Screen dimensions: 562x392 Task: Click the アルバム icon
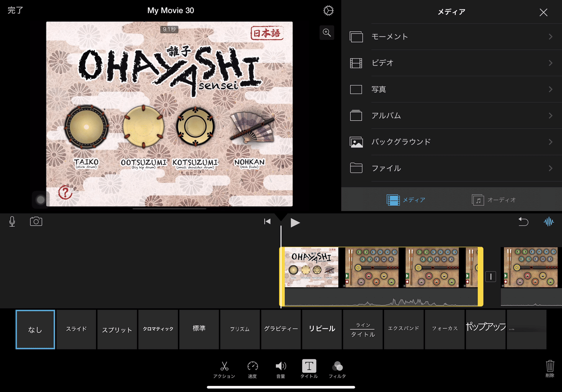[356, 116]
